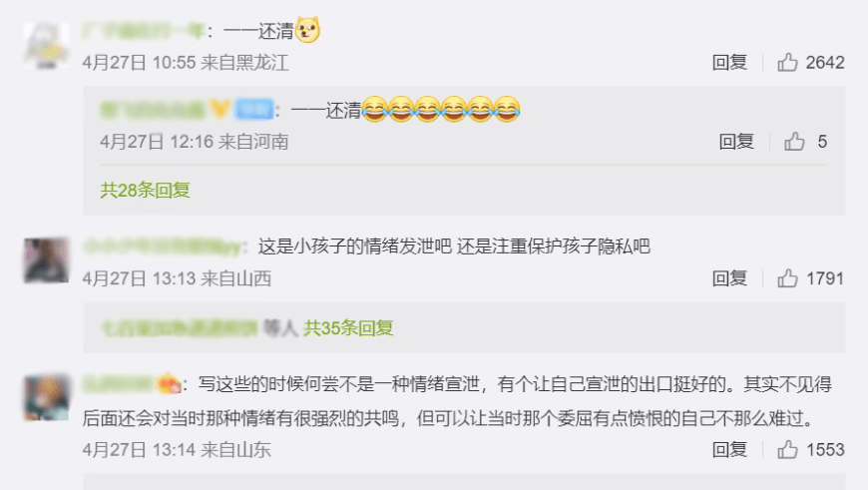Click the yellow V verified badge

click(x=219, y=109)
